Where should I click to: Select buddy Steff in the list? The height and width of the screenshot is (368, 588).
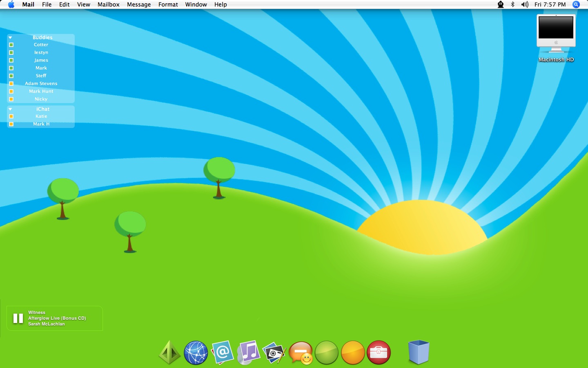(x=41, y=76)
